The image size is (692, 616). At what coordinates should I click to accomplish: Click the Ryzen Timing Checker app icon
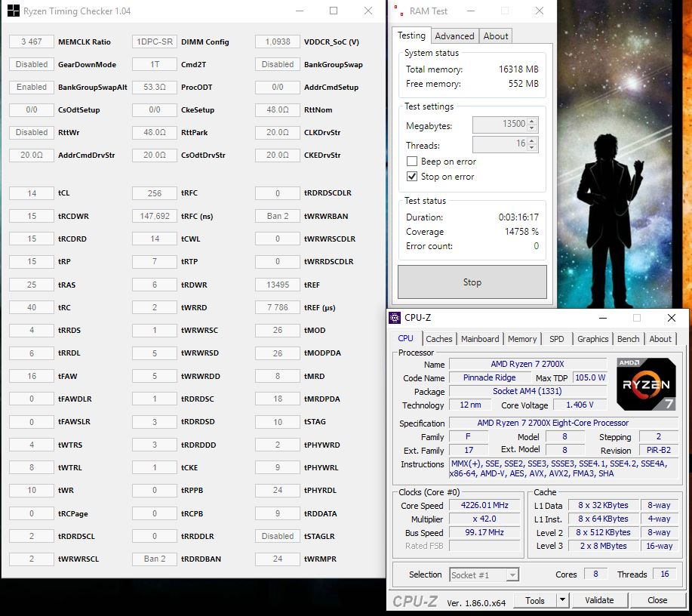14,11
